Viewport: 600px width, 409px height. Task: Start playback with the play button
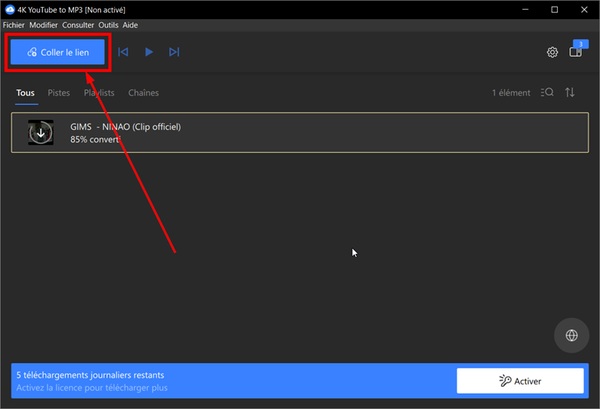149,52
